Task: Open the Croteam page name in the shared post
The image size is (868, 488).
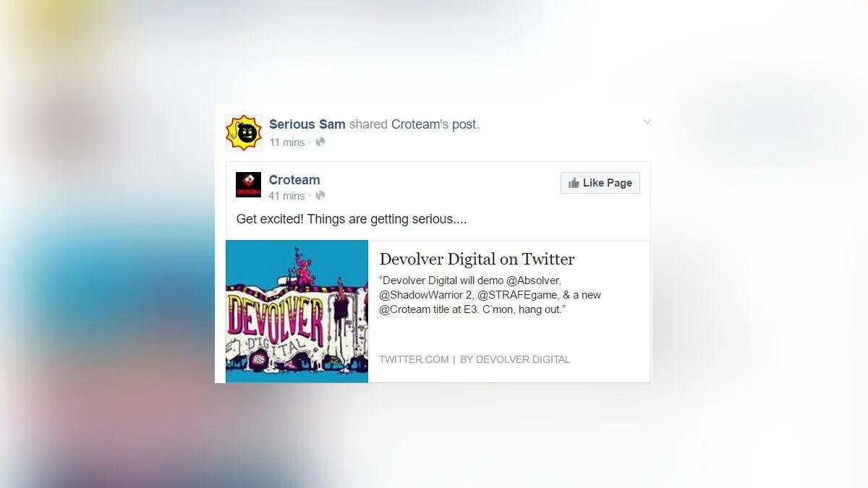Action: pos(294,180)
